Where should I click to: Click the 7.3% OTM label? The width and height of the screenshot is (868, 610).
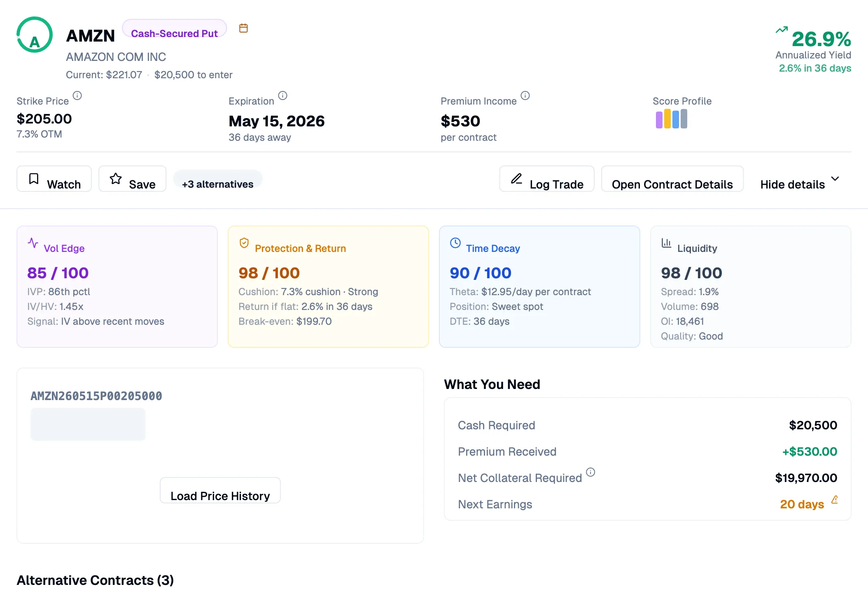[x=39, y=134]
